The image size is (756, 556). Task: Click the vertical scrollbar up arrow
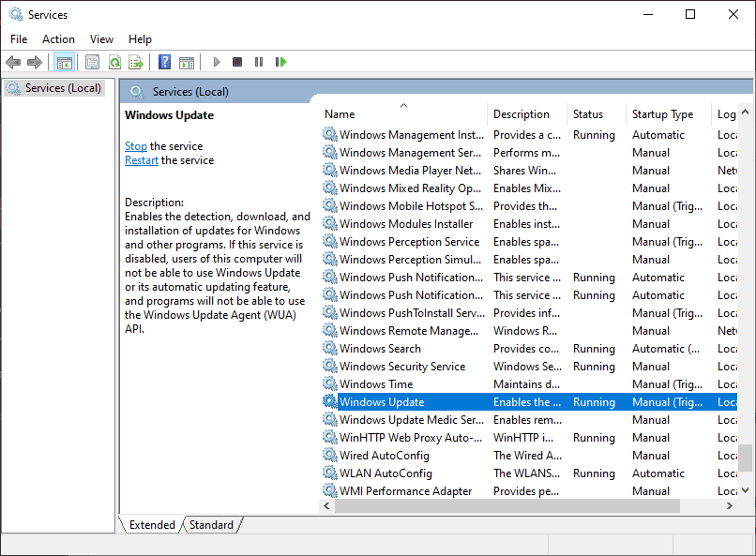745,112
